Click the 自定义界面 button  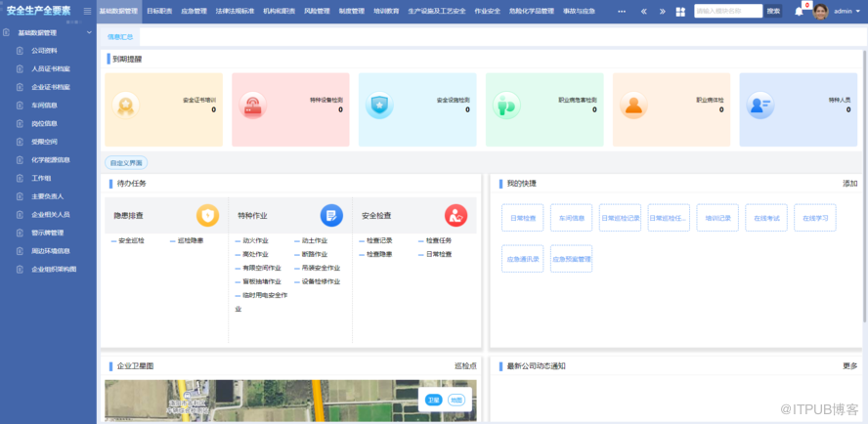[x=126, y=163]
